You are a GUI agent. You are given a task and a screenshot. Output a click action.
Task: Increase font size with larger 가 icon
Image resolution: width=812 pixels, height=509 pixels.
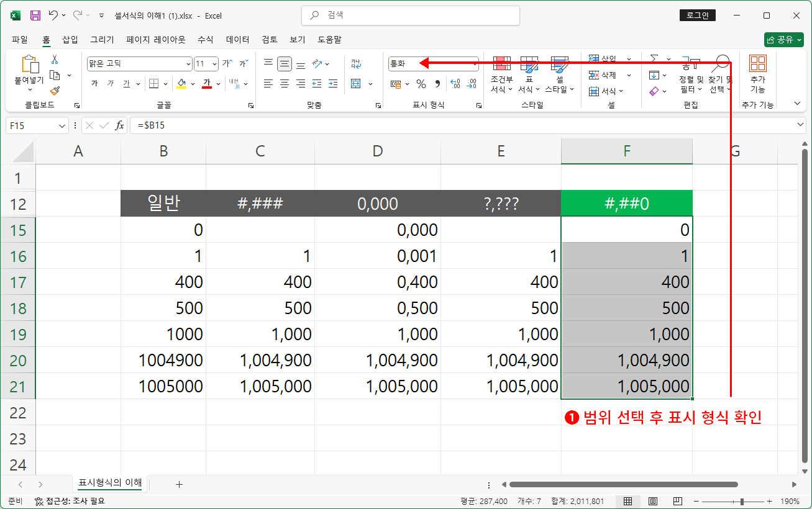227,64
